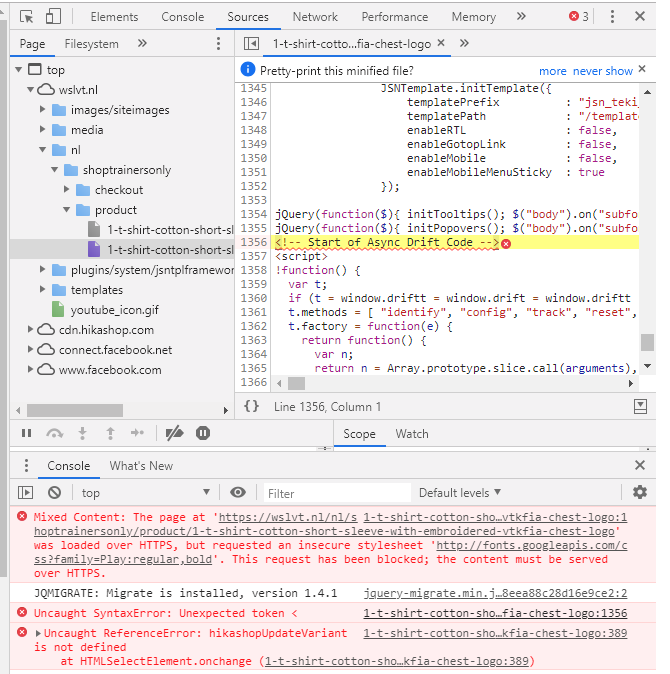Screen dimensions: 670x674
Task: Switch to the Elements tab
Action: [114, 17]
